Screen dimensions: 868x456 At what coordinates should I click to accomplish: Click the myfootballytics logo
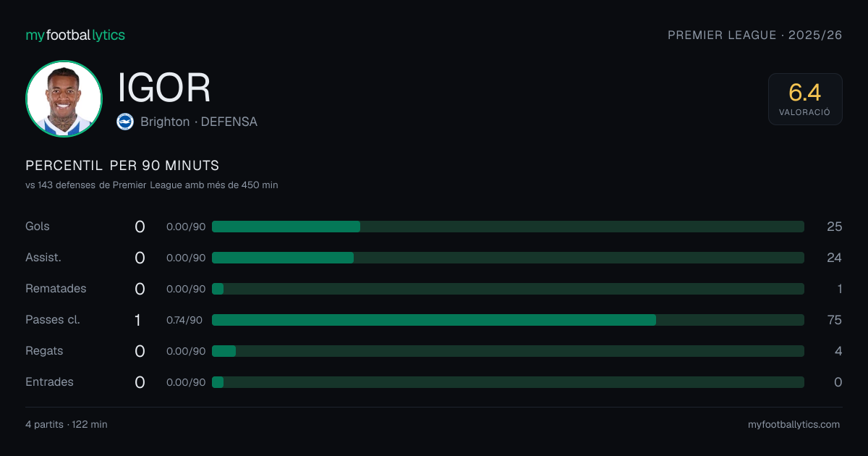75,35
